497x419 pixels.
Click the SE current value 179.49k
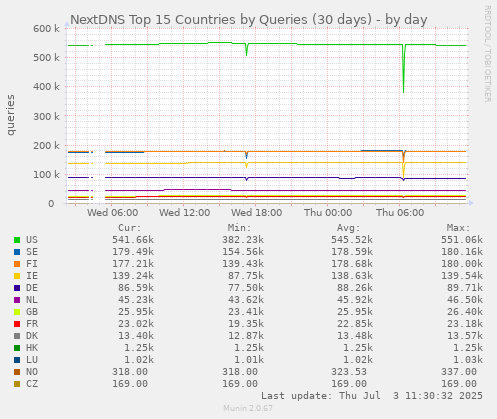(133, 252)
